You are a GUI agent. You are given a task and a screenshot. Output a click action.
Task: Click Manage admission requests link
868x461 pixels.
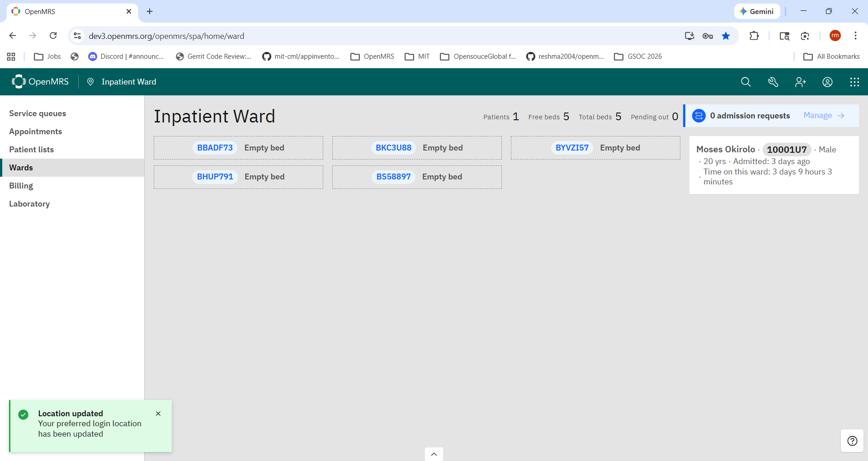[x=824, y=116]
